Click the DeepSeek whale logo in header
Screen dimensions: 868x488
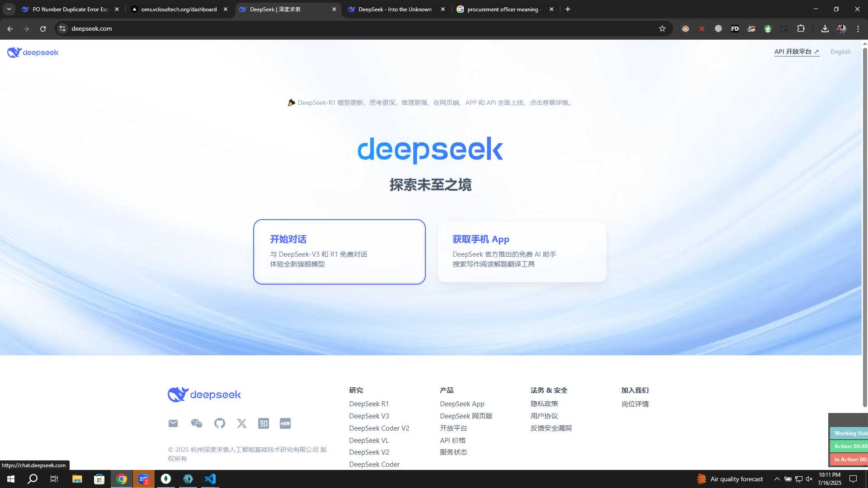33,52
